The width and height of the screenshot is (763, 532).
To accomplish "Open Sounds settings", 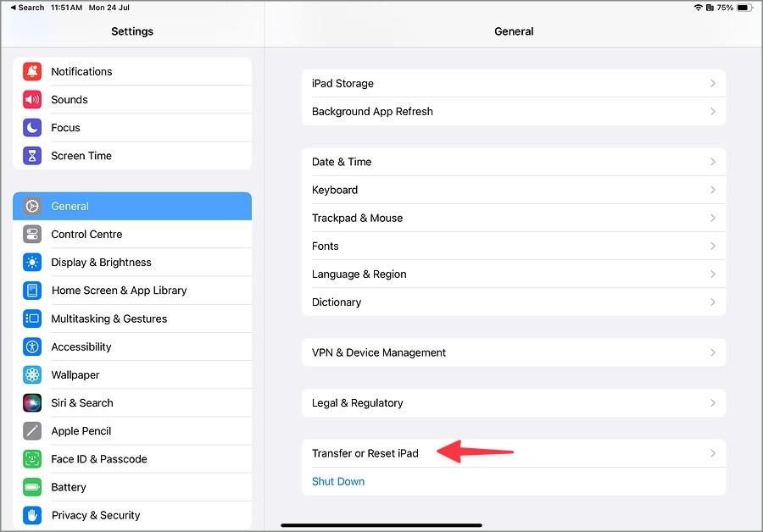I will point(132,100).
